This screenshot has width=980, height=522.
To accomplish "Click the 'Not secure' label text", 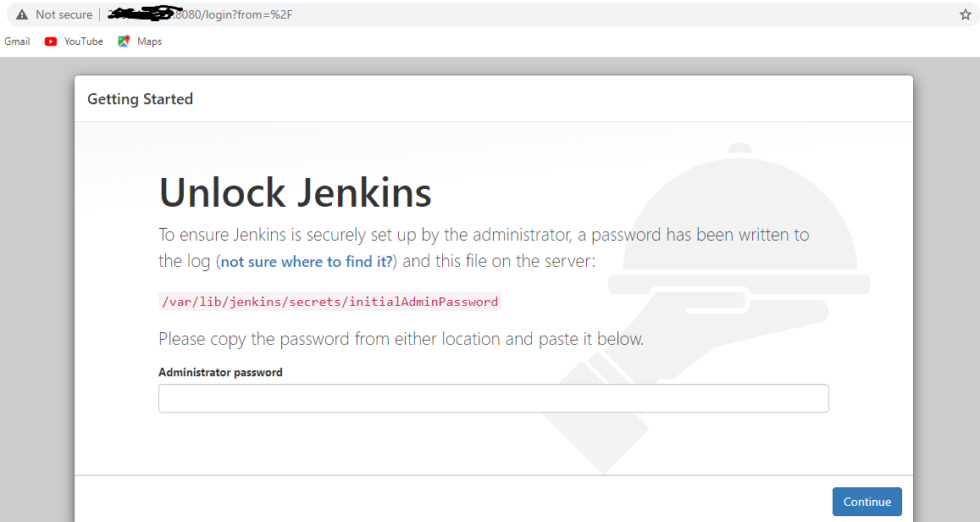I will point(64,14).
